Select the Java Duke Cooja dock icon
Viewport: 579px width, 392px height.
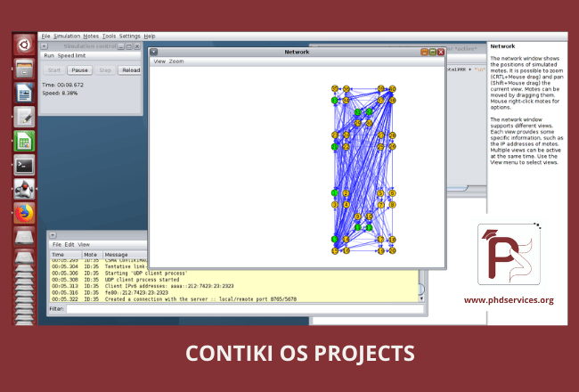coord(24,189)
